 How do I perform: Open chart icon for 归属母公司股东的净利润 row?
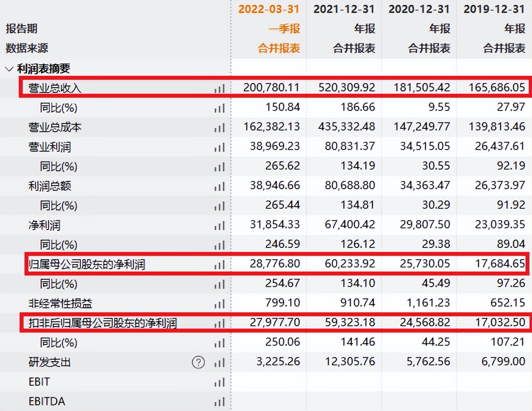click(219, 264)
